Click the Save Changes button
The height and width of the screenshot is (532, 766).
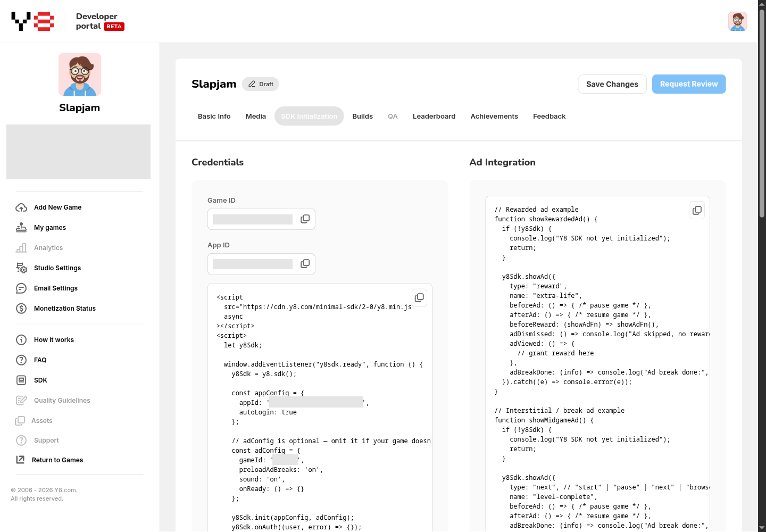click(612, 84)
